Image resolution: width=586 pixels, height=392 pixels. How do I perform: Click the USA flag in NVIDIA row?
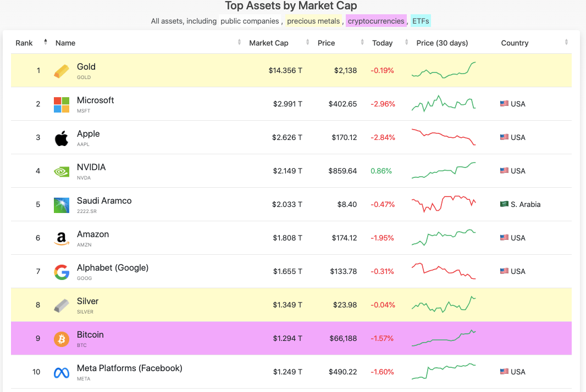[x=504, y=171]
